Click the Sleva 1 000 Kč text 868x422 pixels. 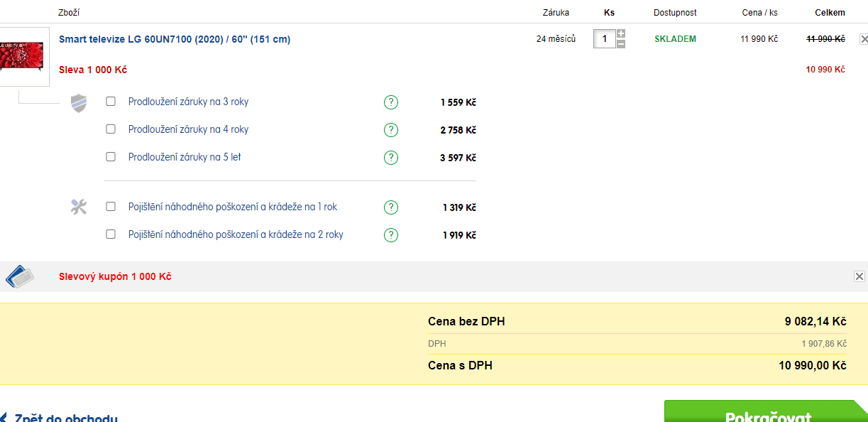(93, 70)
